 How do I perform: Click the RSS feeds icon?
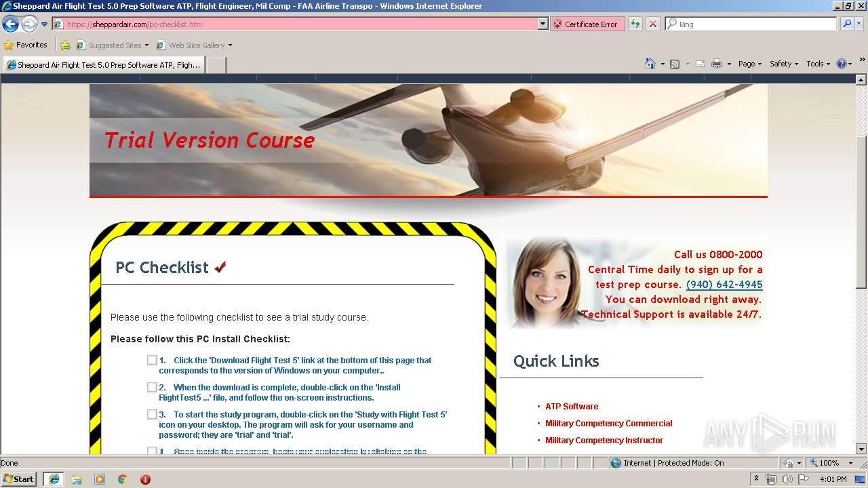(675, 64)
